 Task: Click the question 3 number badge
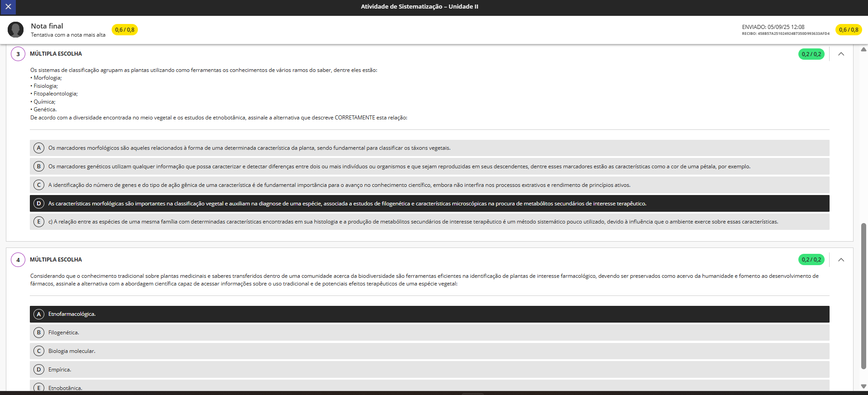point(18,54)
